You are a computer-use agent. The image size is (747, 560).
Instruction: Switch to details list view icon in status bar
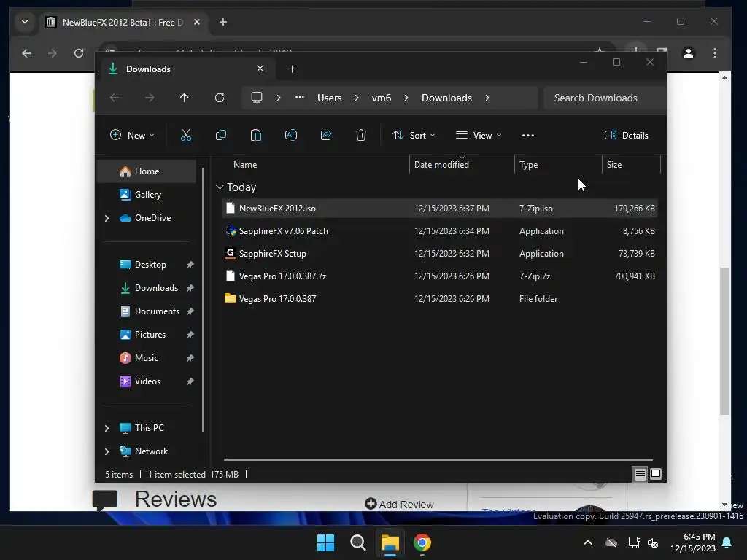(x=640, y=474)
